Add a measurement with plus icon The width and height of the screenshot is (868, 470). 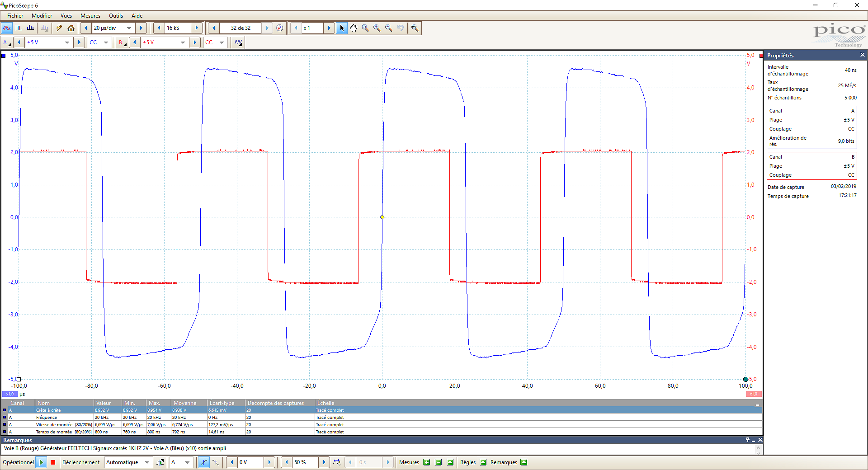426,462
